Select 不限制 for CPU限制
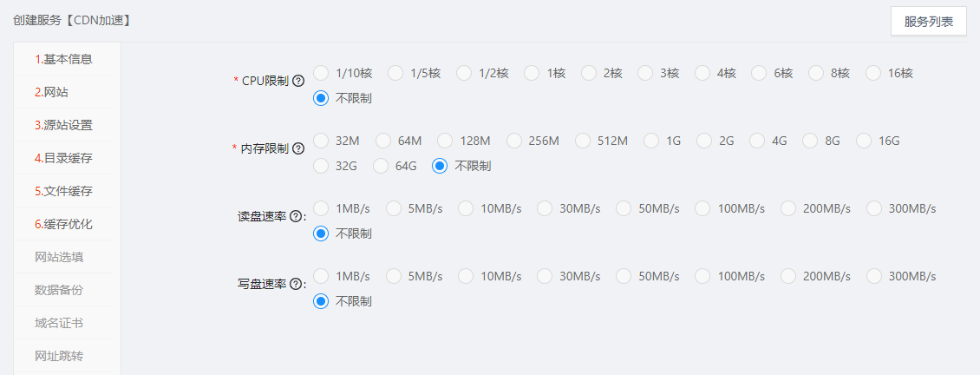The width and height of the screenshot is (980, 375). 322,98
